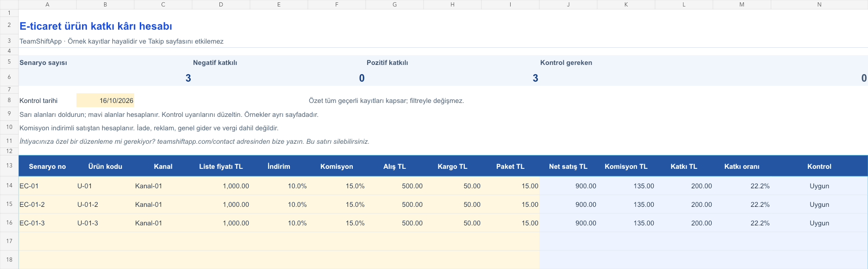Click the 'İndirim' table header
This screenshot has height=269, width=868.
point(279,167)
